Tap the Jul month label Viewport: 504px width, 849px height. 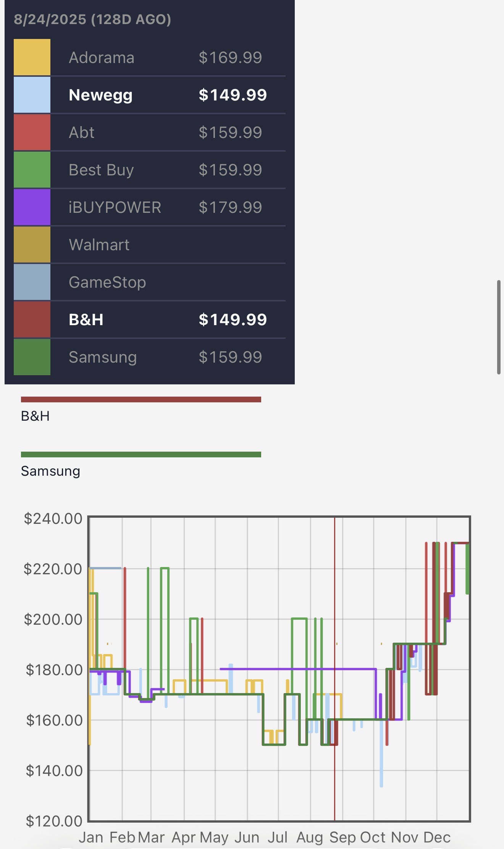[278, 838]
